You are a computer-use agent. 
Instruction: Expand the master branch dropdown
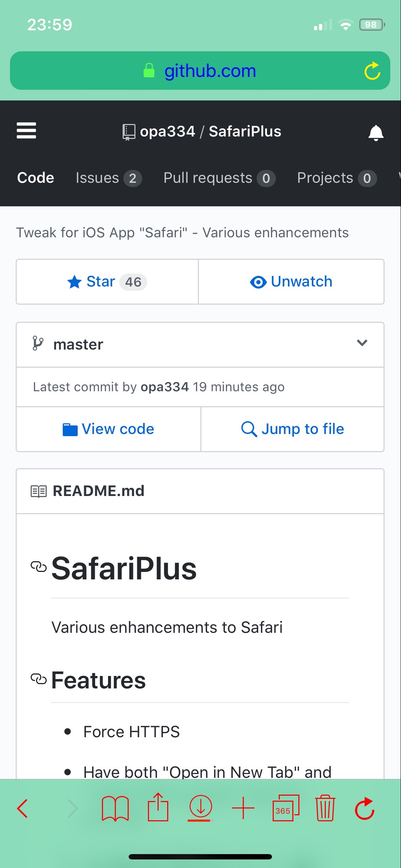[x=200, y=345]
